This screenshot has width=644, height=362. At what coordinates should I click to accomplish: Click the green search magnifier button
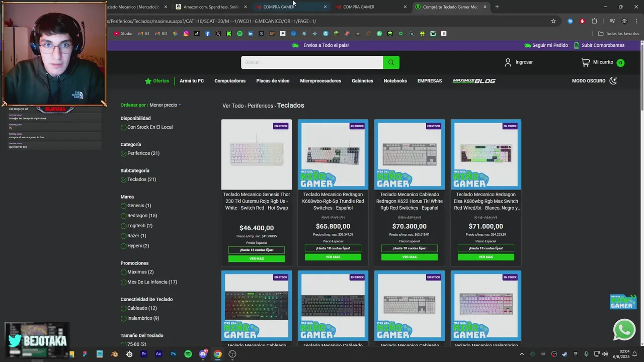(391, 62)
